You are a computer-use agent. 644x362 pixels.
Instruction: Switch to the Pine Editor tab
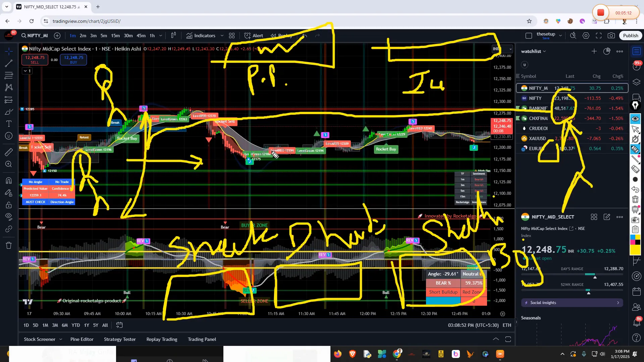[82, 339]
